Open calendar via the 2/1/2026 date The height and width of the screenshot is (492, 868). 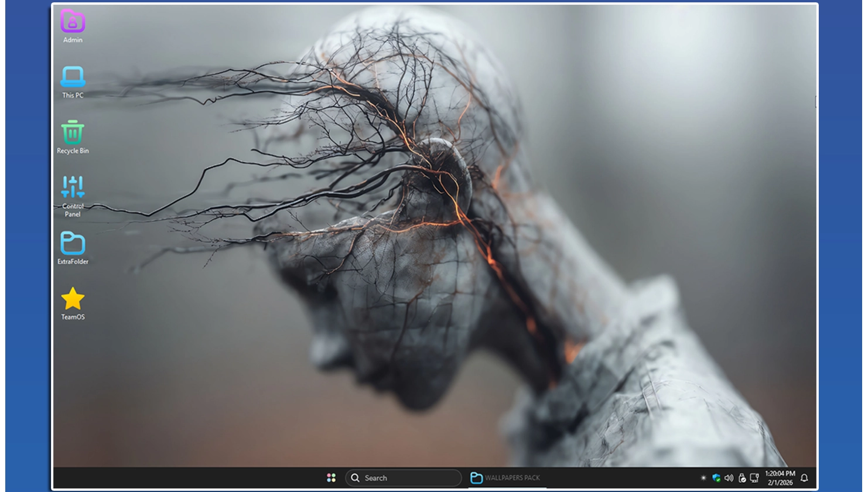coord(780,483)
